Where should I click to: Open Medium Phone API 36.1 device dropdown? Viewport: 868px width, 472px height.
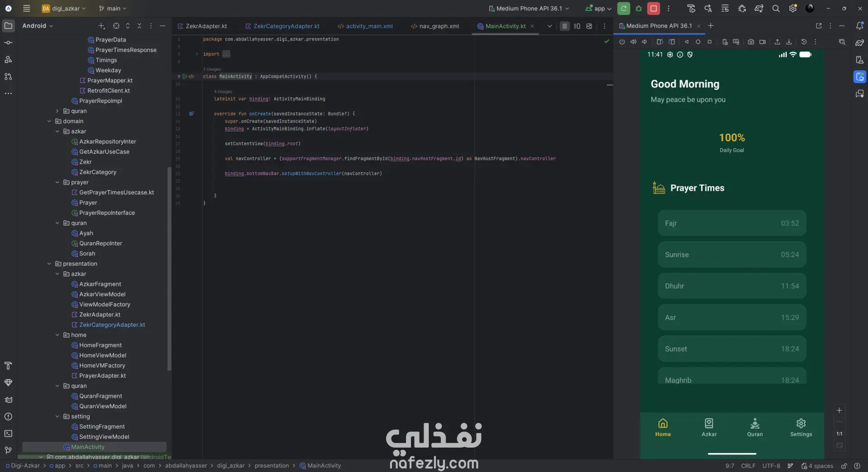(x=529, y=9)
